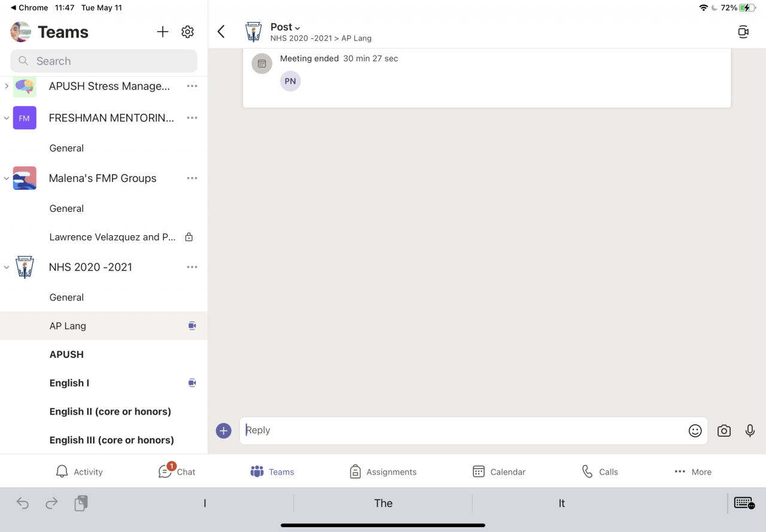Screen dimensions: 766x532
Task: Choose the 'The' keyboard suggestion
Action: click(x=383, y=503)
